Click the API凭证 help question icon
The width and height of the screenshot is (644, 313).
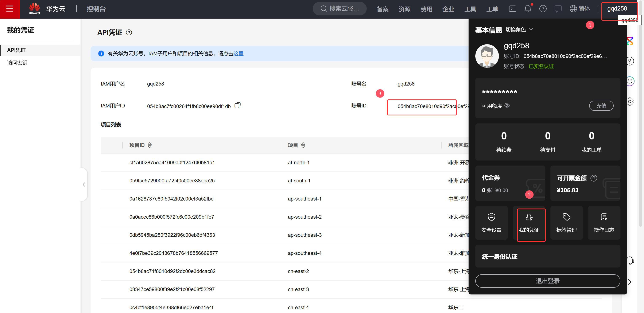[x=129, y=32]
